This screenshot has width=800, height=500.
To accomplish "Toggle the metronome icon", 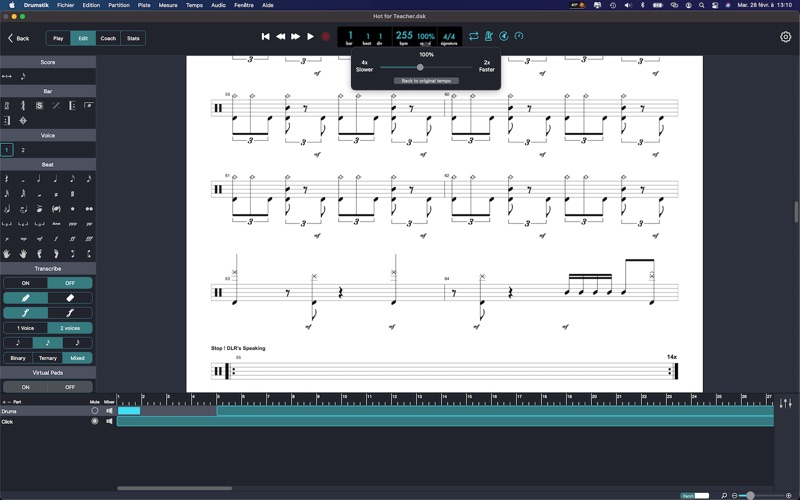I will (489, 36).
